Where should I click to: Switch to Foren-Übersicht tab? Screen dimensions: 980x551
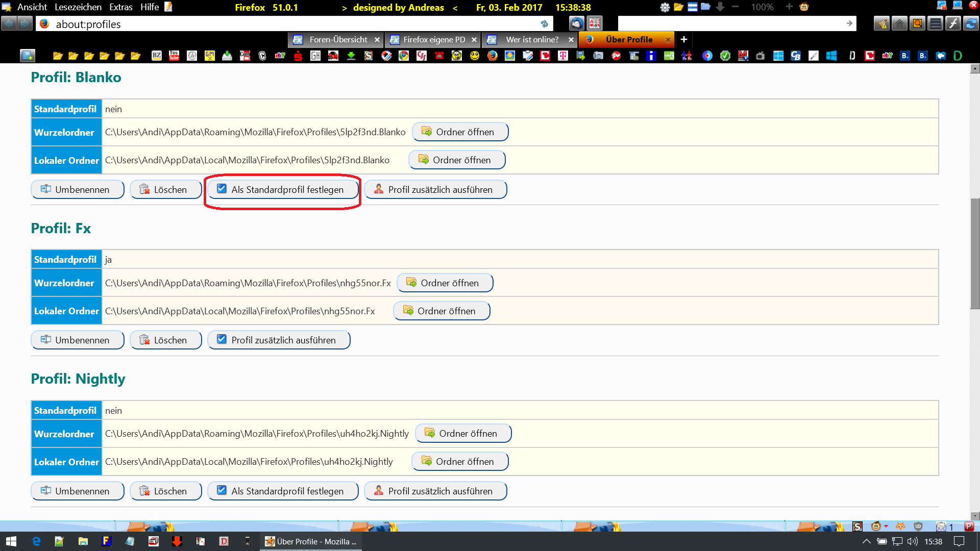coord(338,39)
